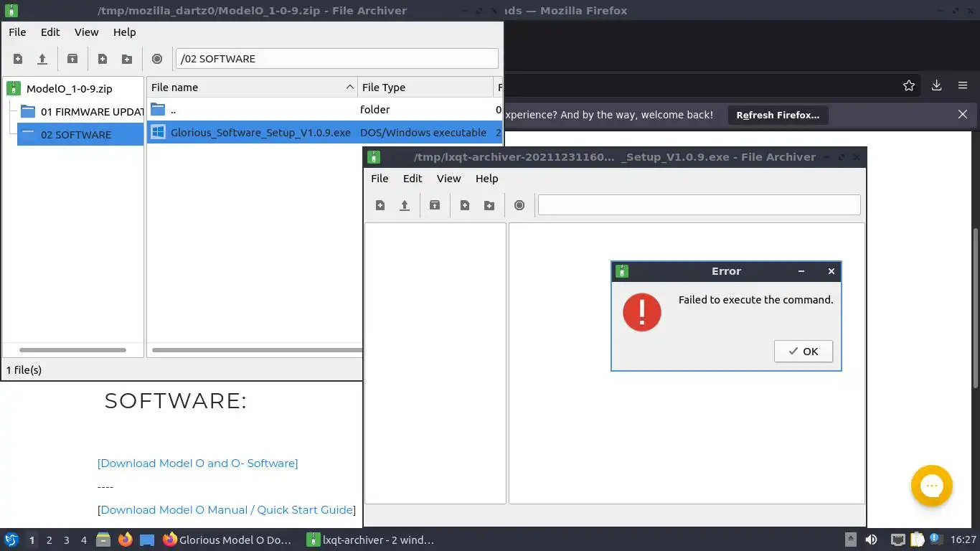This screenshot has height=551, width=980.
Task: Click removable media eject icon in tray
Action: (850, 540)
